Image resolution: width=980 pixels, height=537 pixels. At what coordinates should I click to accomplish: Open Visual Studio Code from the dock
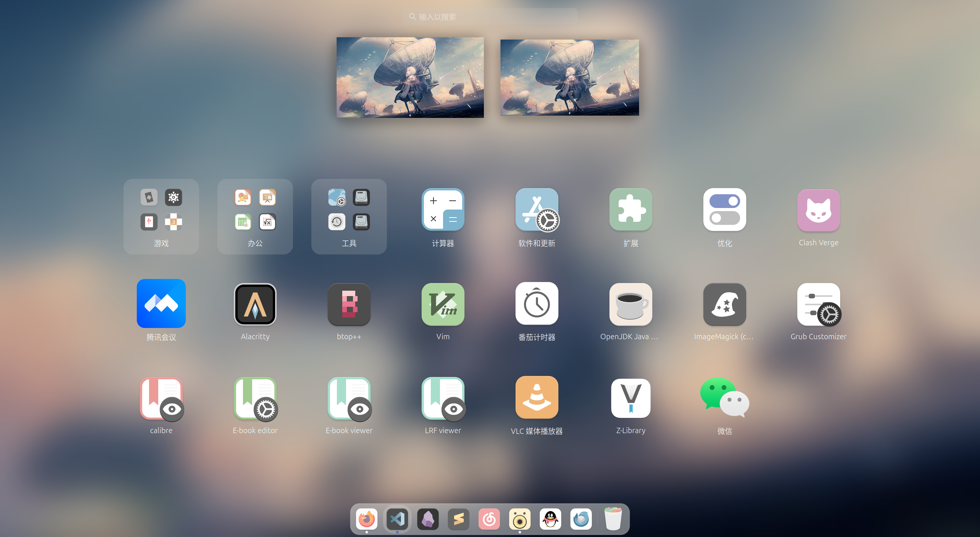tap(397, 519)
